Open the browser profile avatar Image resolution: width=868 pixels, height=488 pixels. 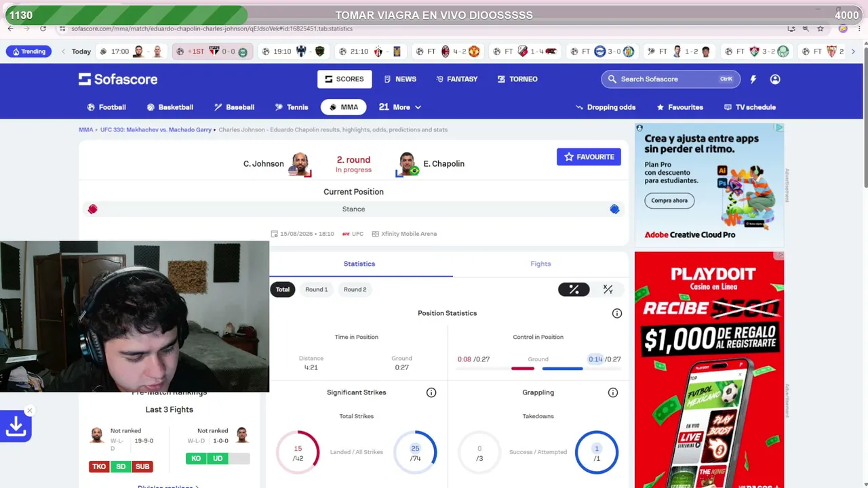(843, 28)
